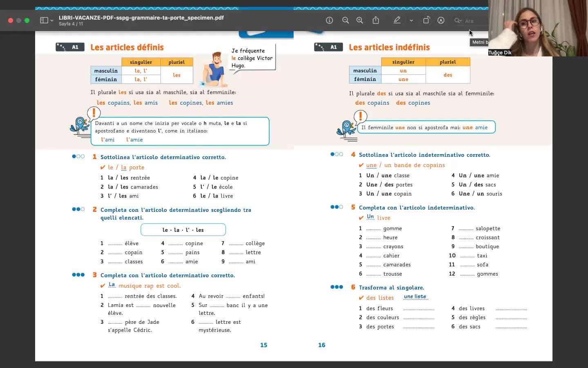Click the 'Sayfa 4 / 11' page indicator
Screen dimensions: 588x368
pyautogui.click(x=71, y=24)
